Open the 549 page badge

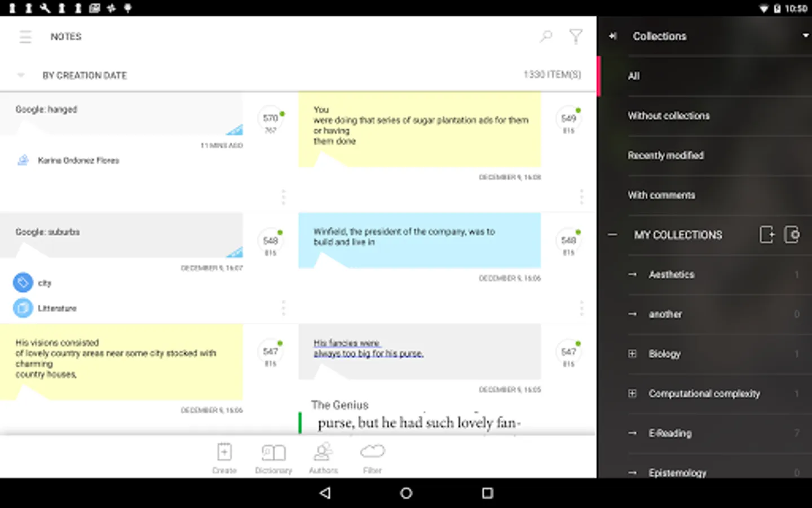(x=569, y=120)
